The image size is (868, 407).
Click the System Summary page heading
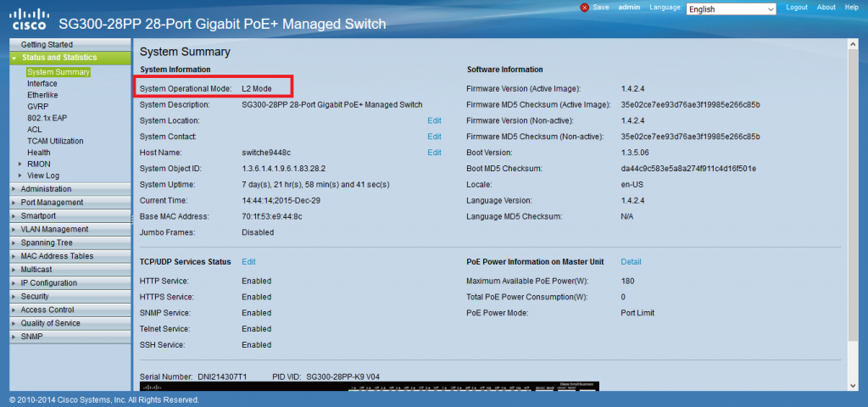click(x=185, y=52)
